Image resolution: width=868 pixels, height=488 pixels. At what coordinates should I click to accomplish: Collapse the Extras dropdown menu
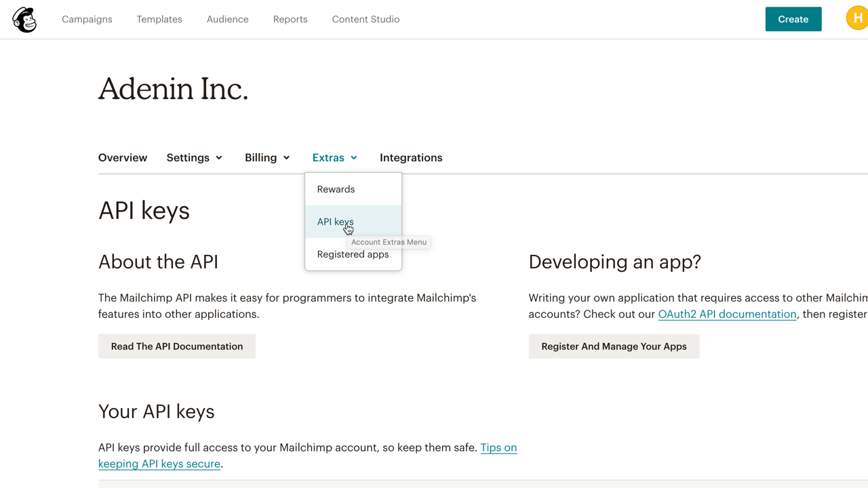[335, 157]
